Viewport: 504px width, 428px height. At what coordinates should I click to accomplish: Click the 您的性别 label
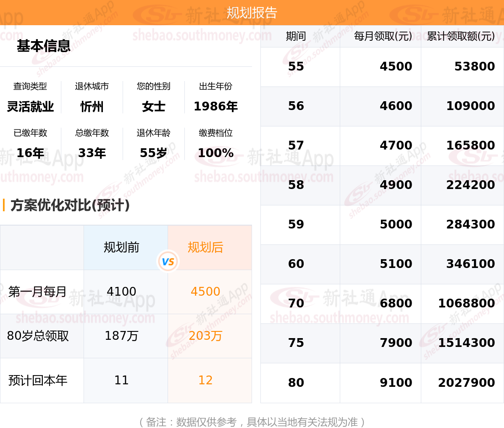(154, 86)
